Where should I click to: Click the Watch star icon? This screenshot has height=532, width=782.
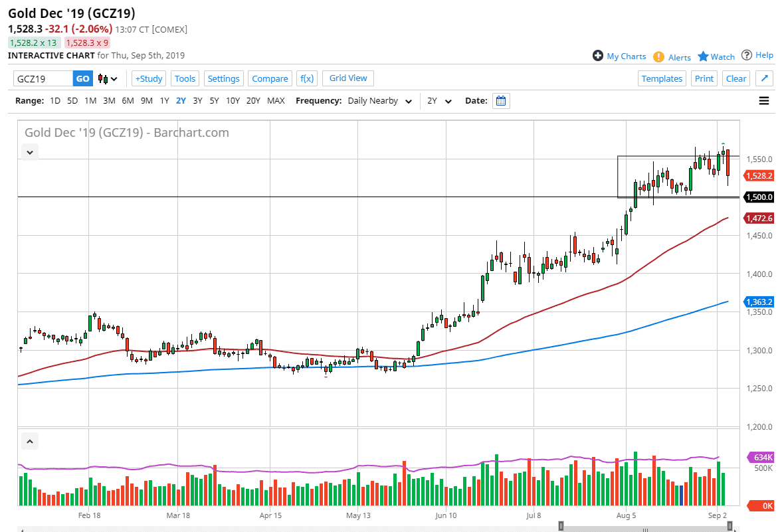[x=703, y=56]
